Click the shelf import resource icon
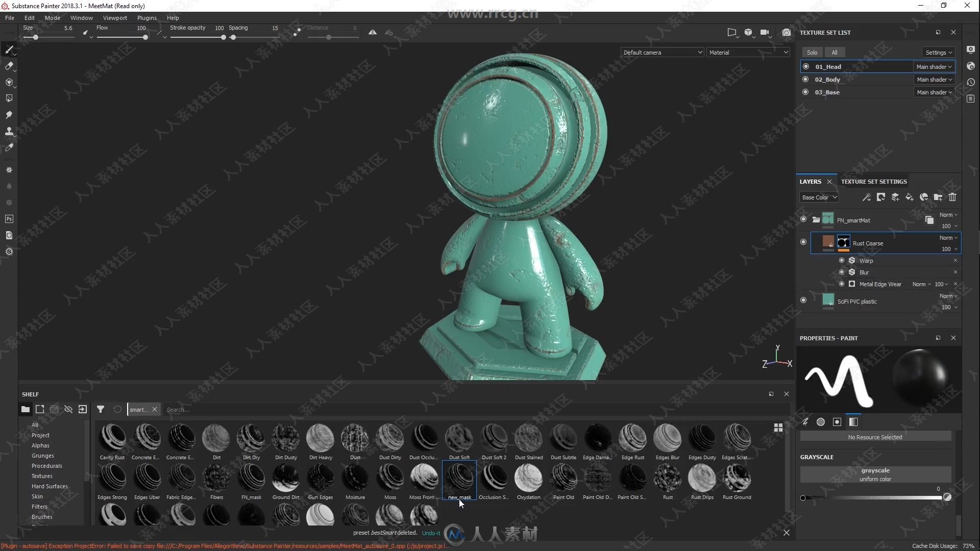The height and width of the screenshot is (551, 980). pos(83,409)
